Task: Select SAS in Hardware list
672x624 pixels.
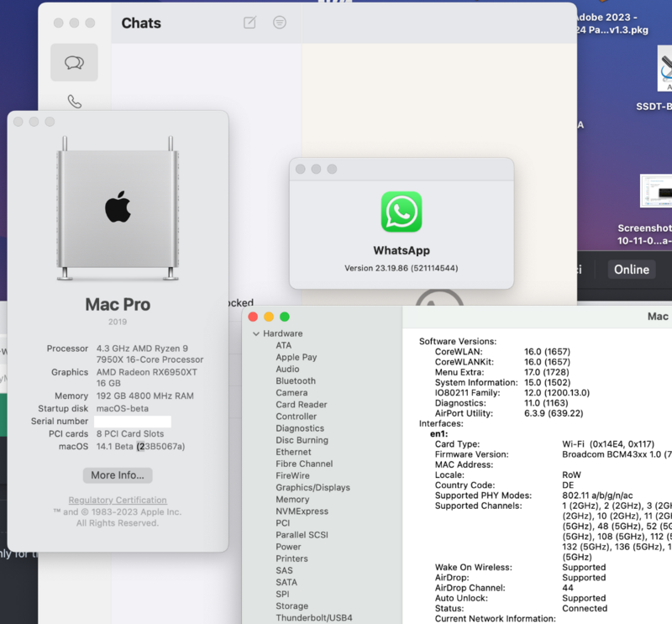Action: (284, 570)
